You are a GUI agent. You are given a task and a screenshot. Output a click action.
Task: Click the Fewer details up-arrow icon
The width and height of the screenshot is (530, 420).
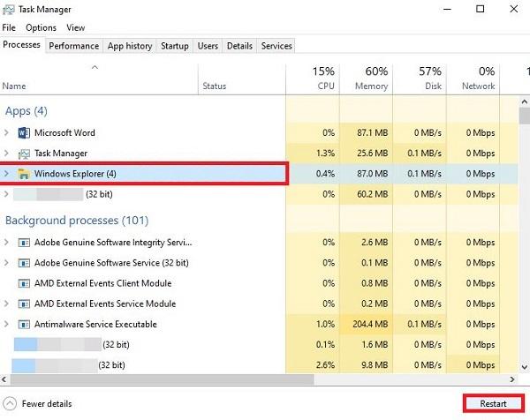(10, 404)
